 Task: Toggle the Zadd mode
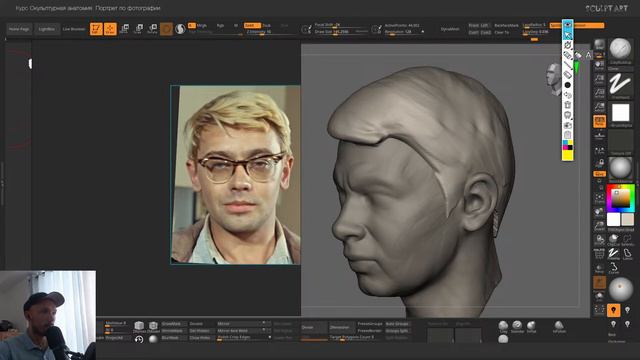coord(252,25)
